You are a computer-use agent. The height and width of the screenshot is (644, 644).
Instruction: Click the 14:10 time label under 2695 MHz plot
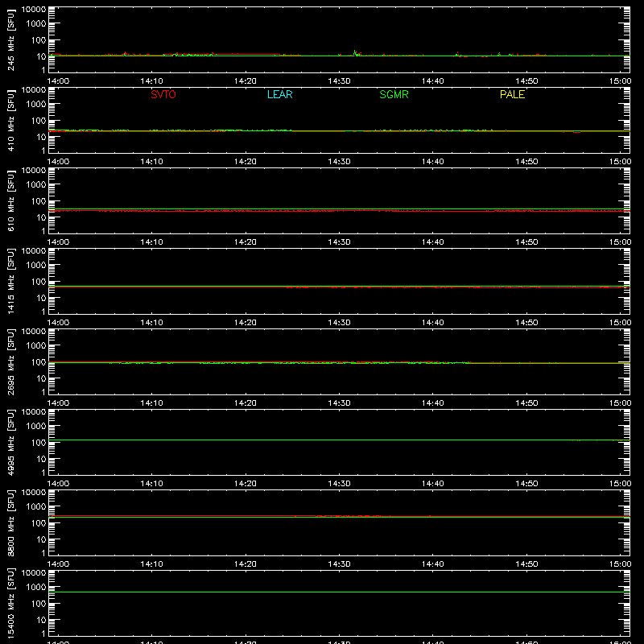(151, 403)
